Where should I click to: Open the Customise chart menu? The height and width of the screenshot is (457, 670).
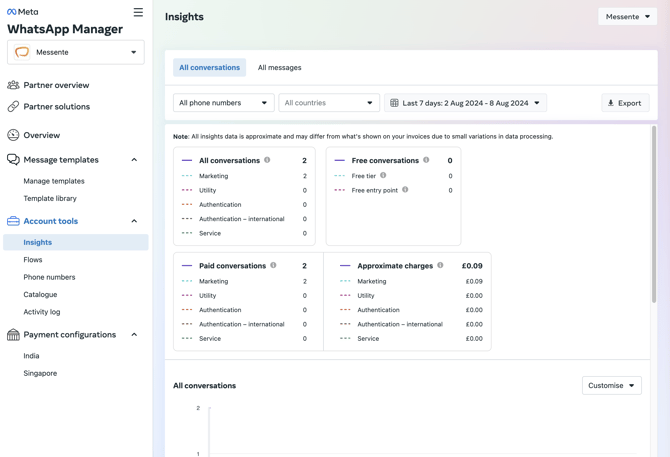[611, 385]
